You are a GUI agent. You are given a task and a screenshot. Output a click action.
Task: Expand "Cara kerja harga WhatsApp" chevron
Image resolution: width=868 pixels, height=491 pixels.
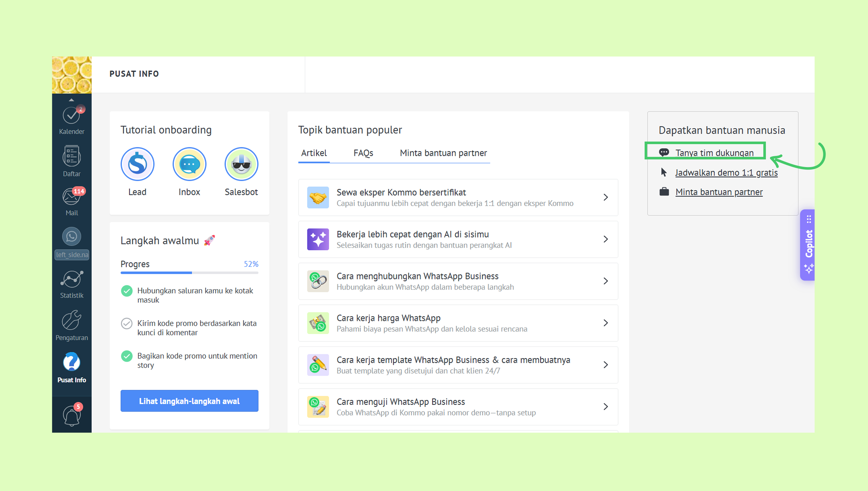[605, 323]
